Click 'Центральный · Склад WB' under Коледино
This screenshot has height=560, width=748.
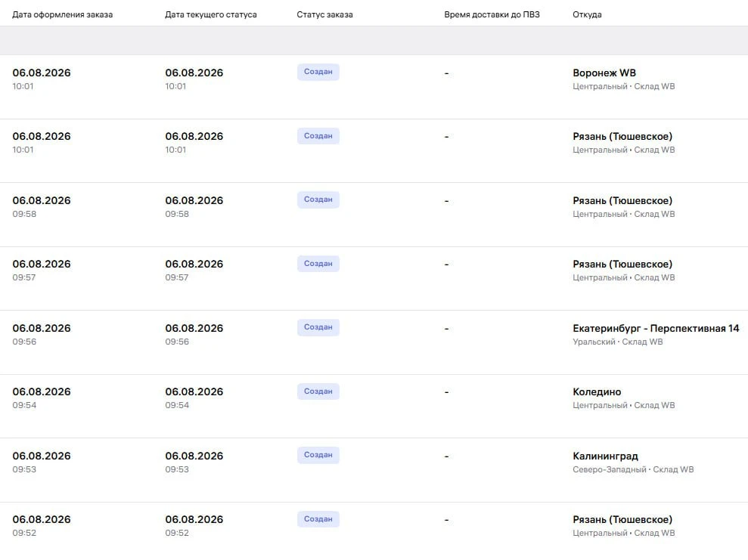coord(623,405)
